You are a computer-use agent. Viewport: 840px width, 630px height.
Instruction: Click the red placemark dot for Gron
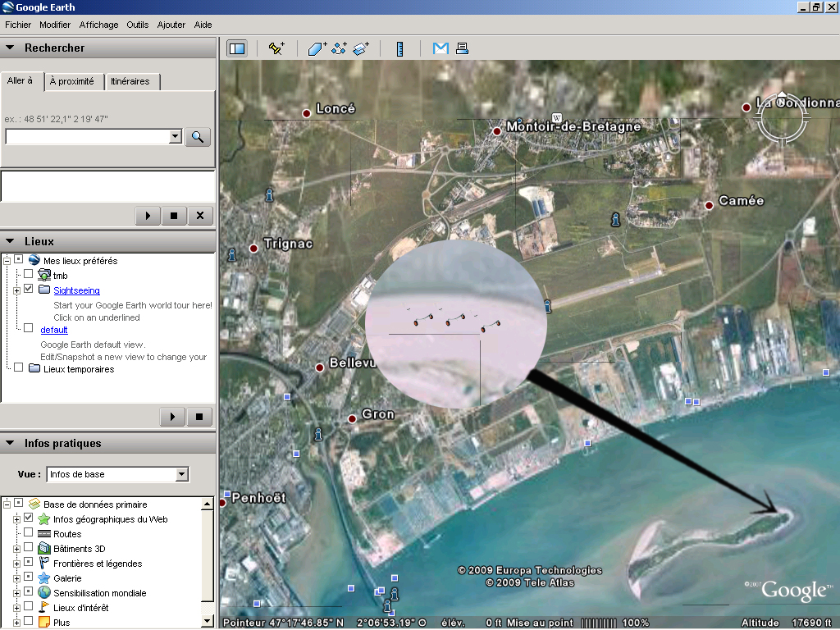352,419
